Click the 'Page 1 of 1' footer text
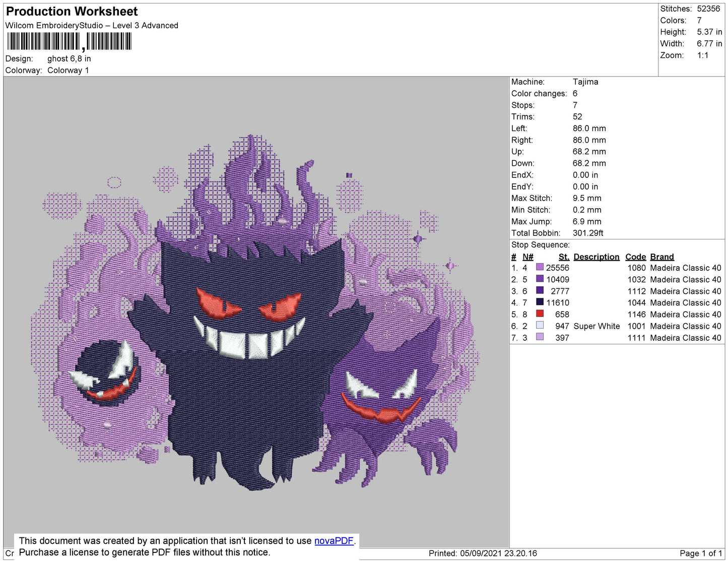 coord(701,553)
